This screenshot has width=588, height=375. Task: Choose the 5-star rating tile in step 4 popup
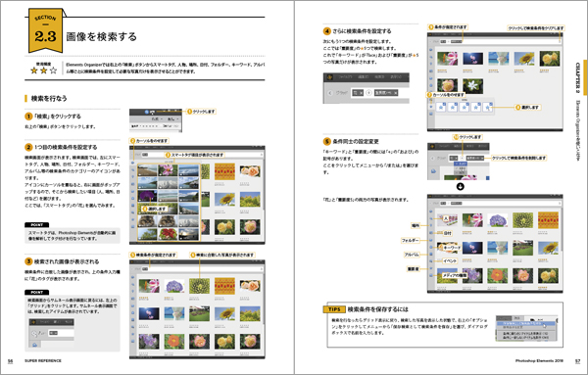[x=487, y=108]
